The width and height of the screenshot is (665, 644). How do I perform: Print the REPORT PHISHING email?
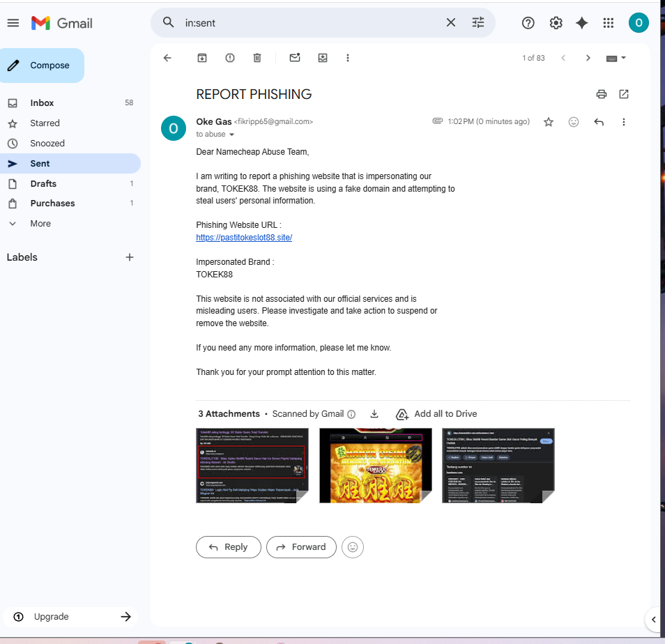[x=602, y=94]
